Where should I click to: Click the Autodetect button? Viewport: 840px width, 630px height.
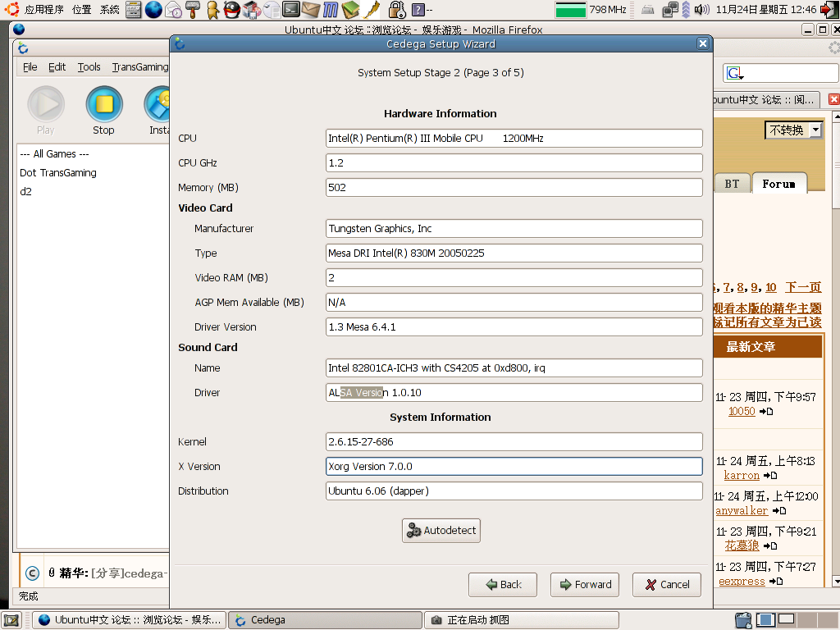pos(441,531)
